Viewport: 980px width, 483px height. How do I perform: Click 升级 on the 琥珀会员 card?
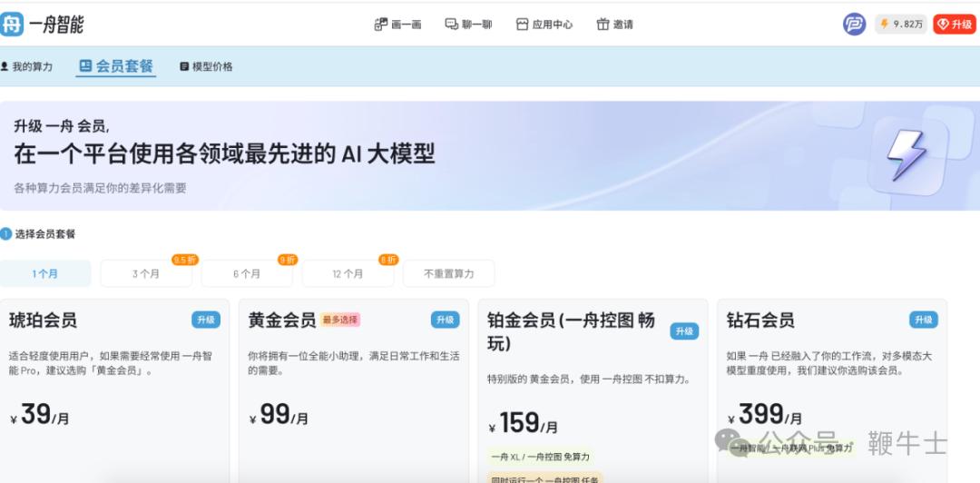[x=206, y=320]
